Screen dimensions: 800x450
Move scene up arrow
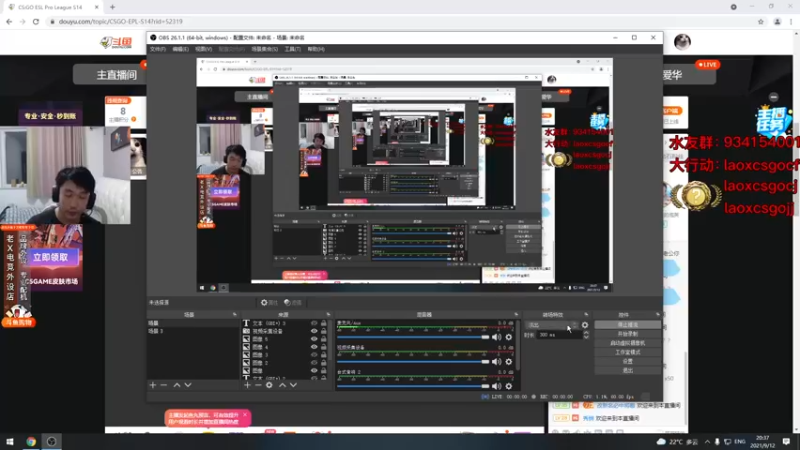[177, 385]
